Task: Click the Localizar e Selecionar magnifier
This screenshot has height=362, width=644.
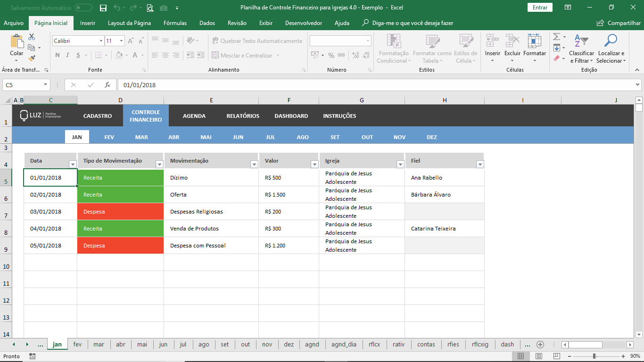Action: (610, 41)
